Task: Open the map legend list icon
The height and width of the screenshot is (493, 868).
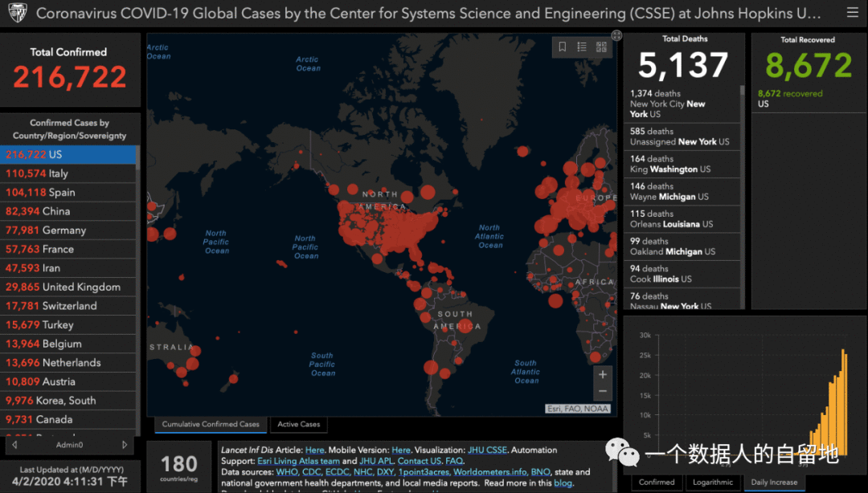Action: click(x=582, y=47)
